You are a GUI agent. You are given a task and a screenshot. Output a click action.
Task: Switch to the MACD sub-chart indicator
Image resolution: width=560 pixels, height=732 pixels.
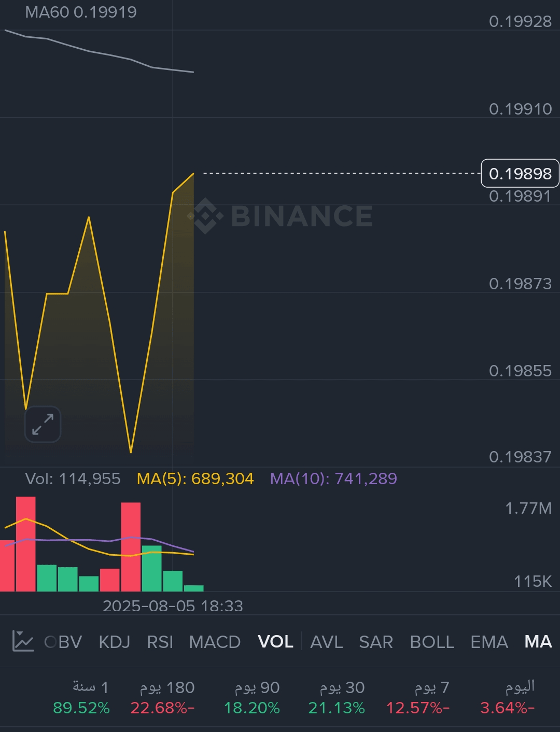coord(215,642)
